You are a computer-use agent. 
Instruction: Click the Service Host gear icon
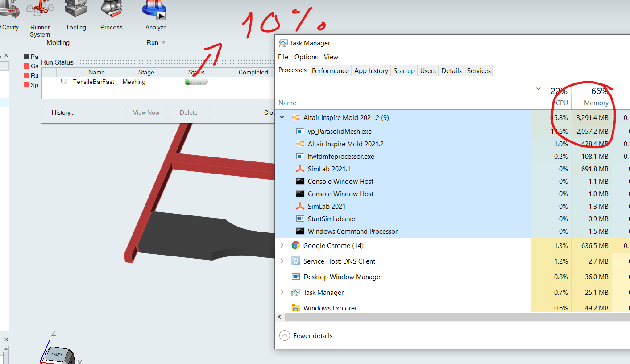click(x=295, y=261)
